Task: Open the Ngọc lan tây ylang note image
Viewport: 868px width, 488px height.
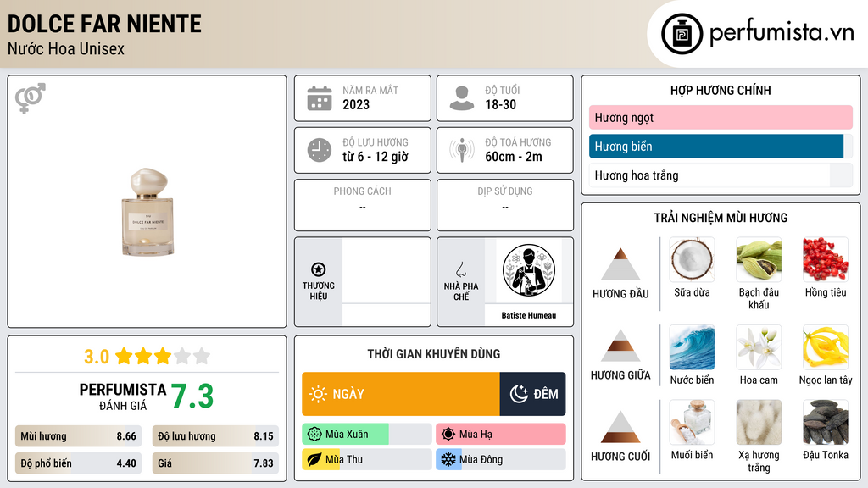Action: (x=826, y=347)
